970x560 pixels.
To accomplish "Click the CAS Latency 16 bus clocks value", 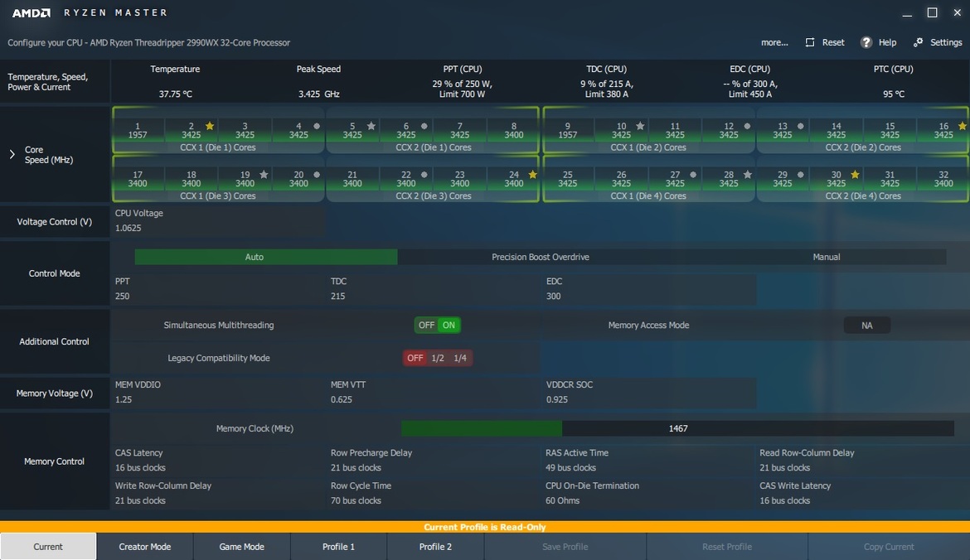I will pos(140,468).
